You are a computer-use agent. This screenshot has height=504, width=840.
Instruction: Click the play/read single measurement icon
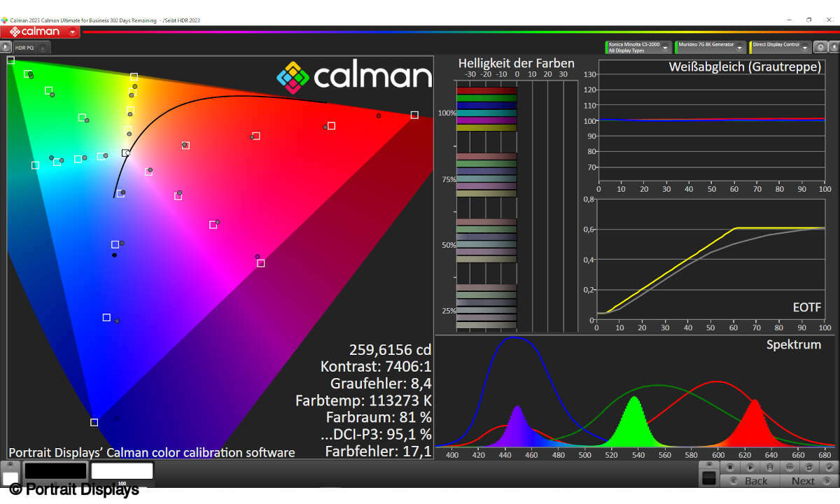coord(750,467)
